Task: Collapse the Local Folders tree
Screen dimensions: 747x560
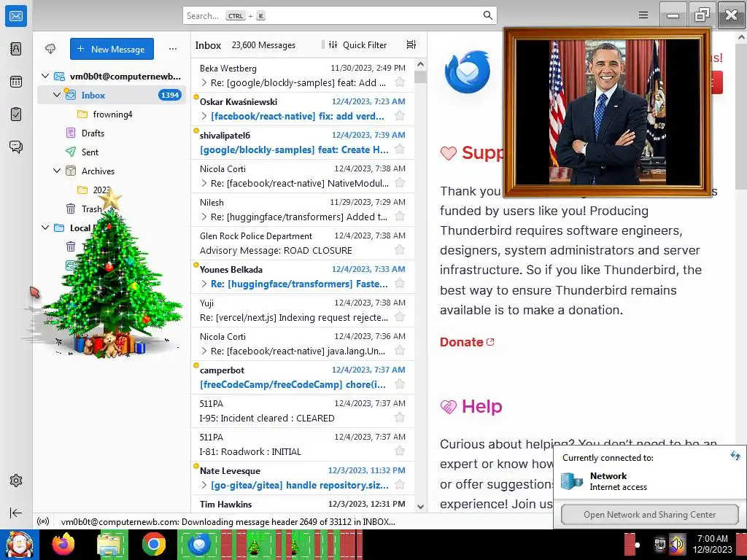Action: (45, 227)
